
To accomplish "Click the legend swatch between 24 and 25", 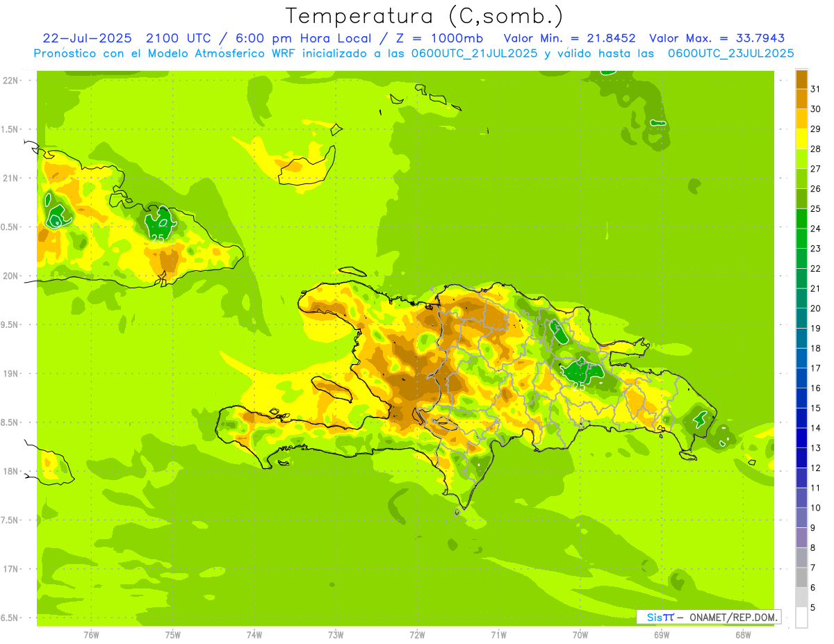I will point(801,219).
